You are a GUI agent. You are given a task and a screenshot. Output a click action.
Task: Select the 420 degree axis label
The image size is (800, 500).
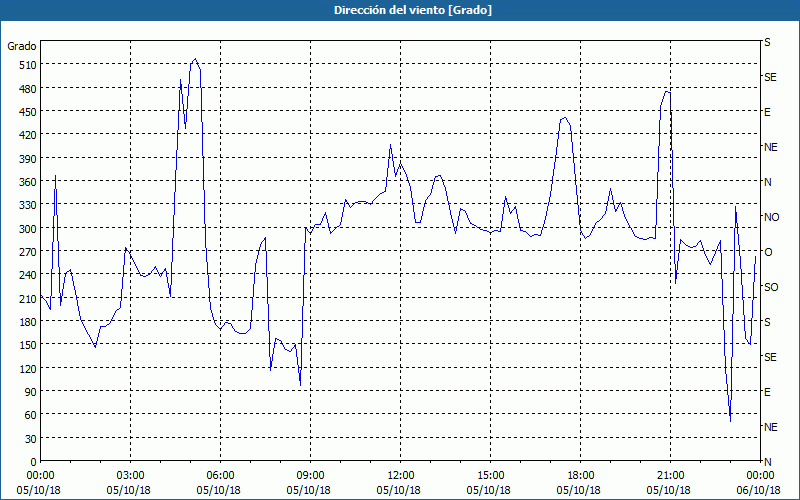pos(29,135)
